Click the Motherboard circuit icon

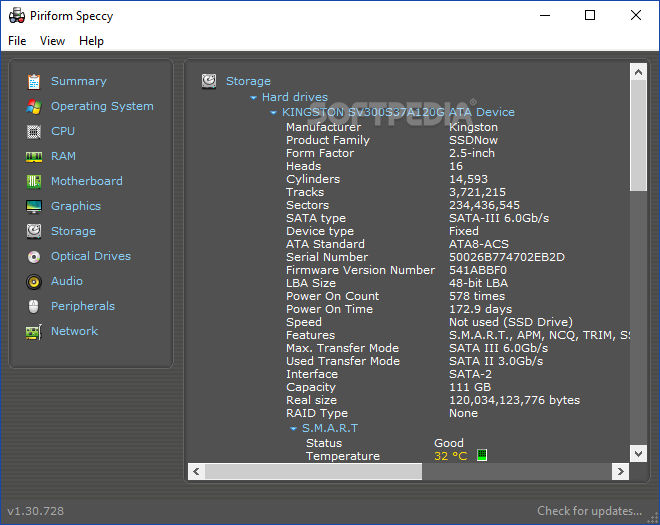tap(34, 181)
